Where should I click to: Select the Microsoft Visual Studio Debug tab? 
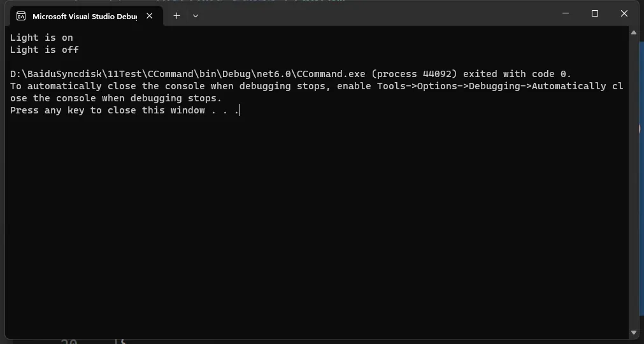[84, 16]
